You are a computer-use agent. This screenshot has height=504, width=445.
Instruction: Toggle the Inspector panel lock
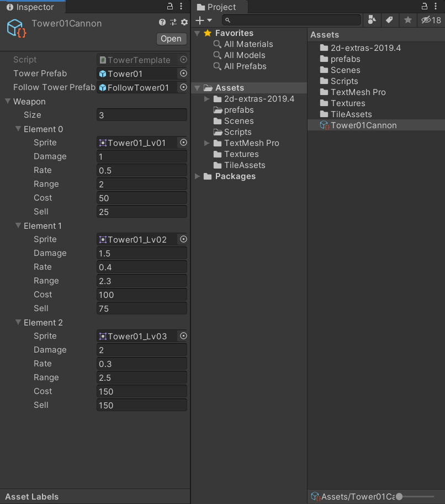(x=171, y=7)
